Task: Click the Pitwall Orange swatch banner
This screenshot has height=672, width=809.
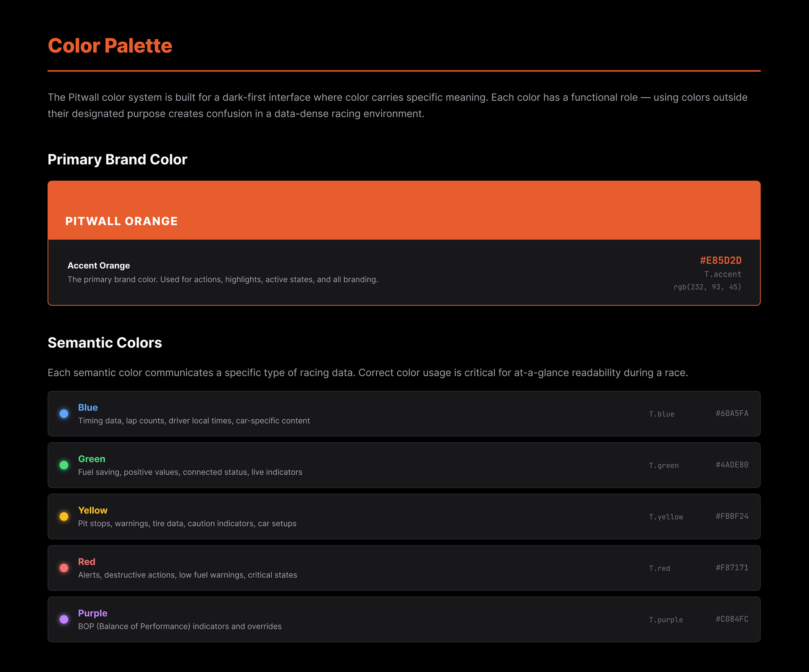Action: click(x=404, y=210)
